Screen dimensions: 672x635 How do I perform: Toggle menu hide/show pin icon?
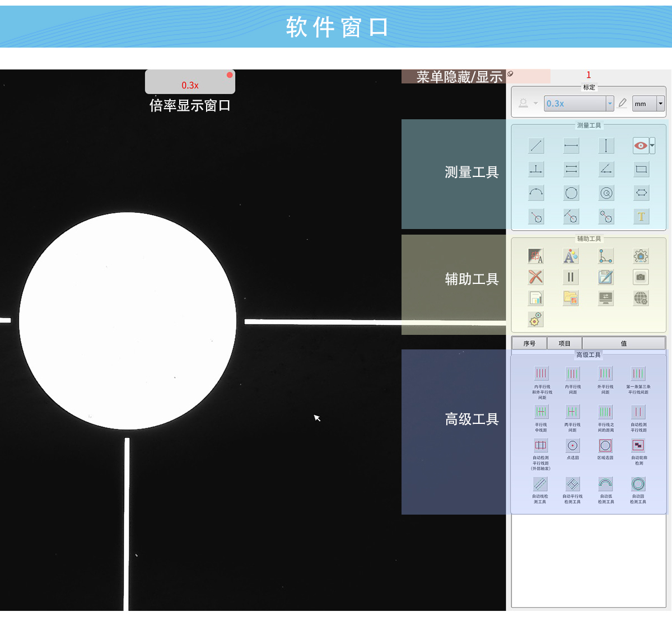(510, 74)
